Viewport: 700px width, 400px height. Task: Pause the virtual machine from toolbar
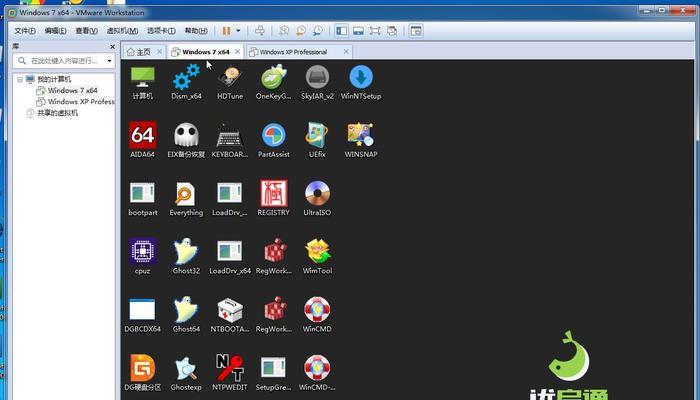(x=226, y=31)
